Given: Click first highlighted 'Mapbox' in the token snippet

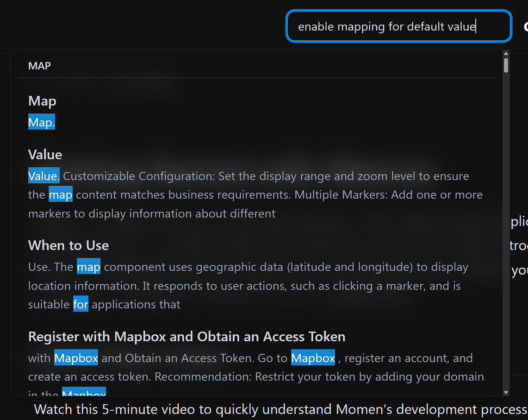Looking at the screenshot, I should point(76,358).
